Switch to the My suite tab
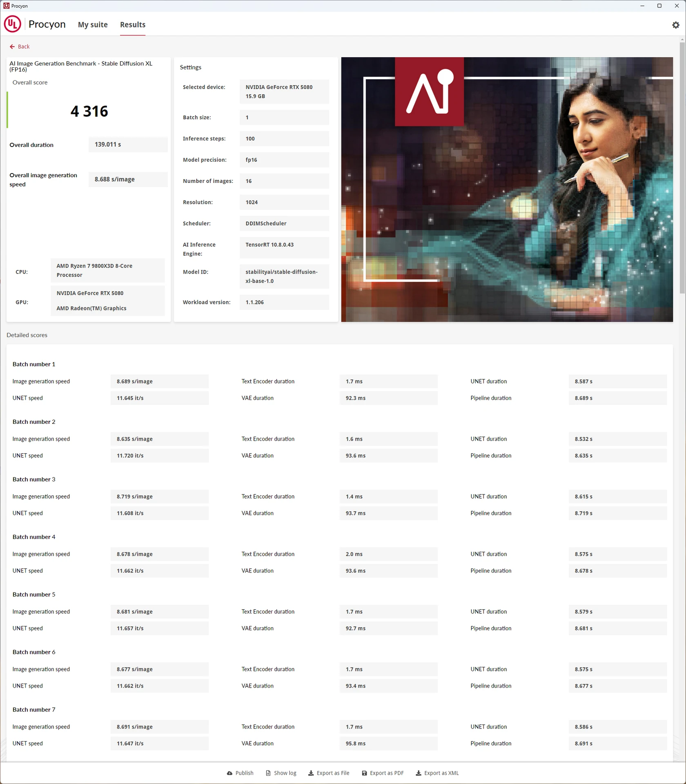This screenshot has width=686, height=784. [x=93, y=24]
